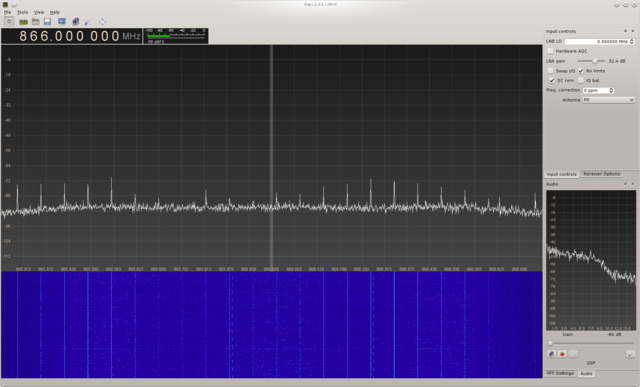The width and height of the screenshot is (640, 387).
Task: Enable Hardware AGC checkbox
Action: pyautogui.click(x=551, y=51)
